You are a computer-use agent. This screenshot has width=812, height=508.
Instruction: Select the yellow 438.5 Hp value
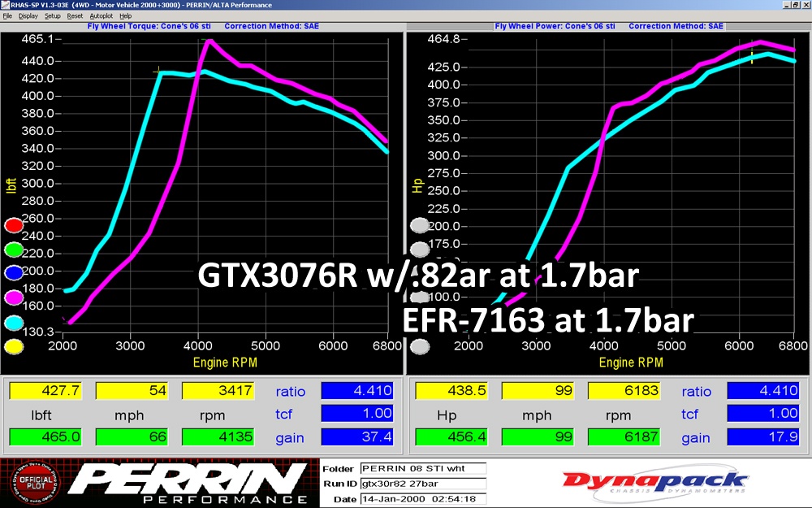point(451,390)
